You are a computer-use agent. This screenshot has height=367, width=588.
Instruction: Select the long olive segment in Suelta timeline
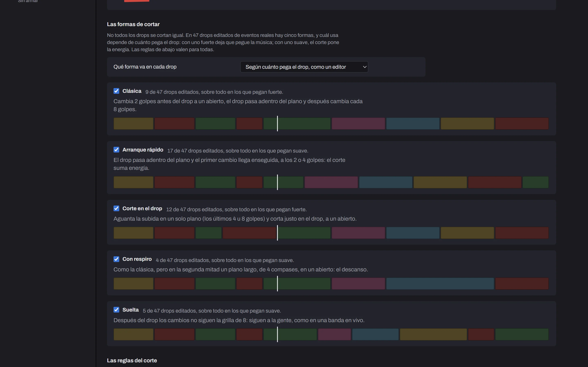coord(433,334)
